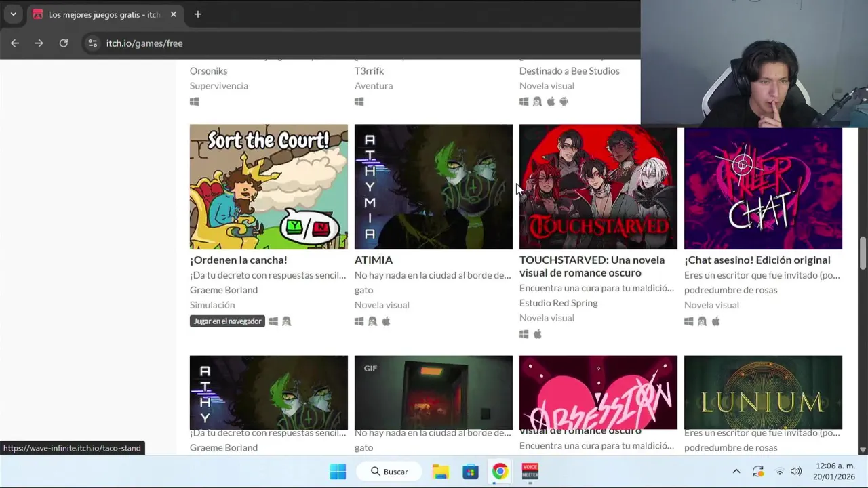The width and height of the screenshot is (868, 488).
Task: Click Linux platform icon under ¡Chat asesino!
Action: 703,321
